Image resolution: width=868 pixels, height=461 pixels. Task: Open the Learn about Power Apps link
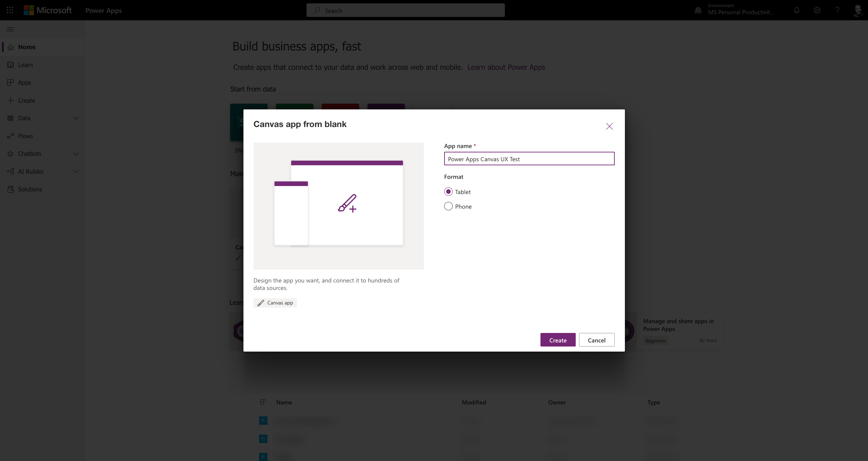506,67
